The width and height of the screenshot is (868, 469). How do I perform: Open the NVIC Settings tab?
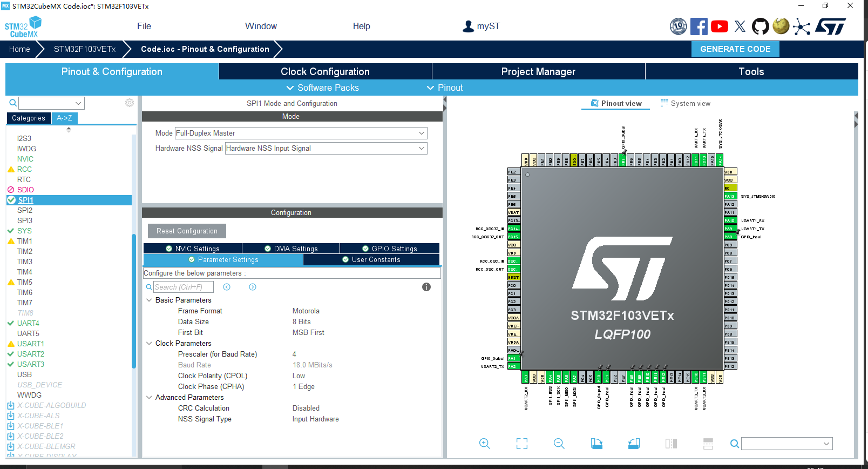(193, 249)
